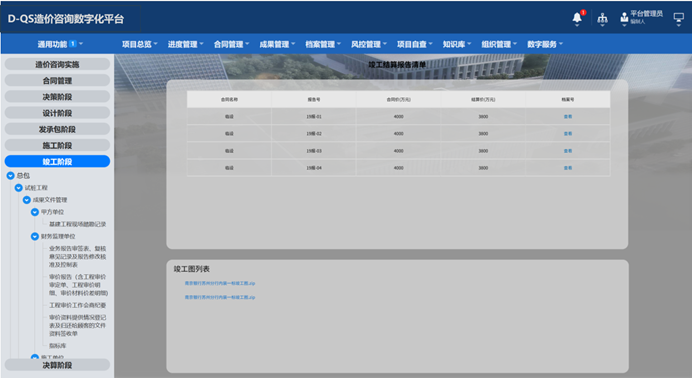
Task: Click report number cell 19报-02
Action: 314,134
